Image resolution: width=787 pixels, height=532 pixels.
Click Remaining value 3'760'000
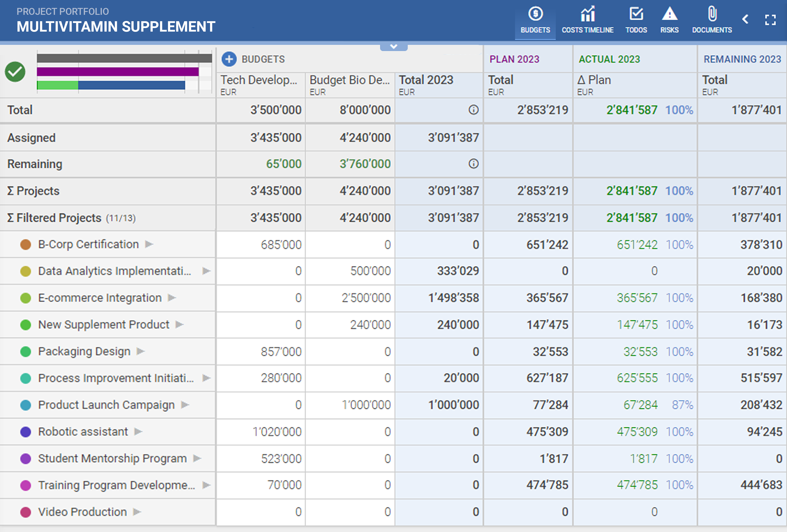click(365, 164)
